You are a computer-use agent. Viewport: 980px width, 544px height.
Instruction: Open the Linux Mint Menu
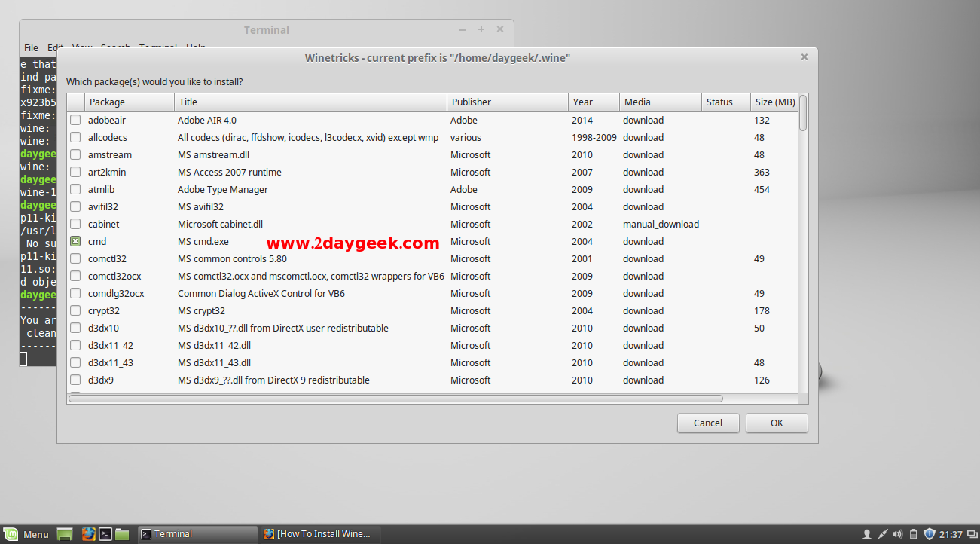pyautogui.click(x=27, y=534)
